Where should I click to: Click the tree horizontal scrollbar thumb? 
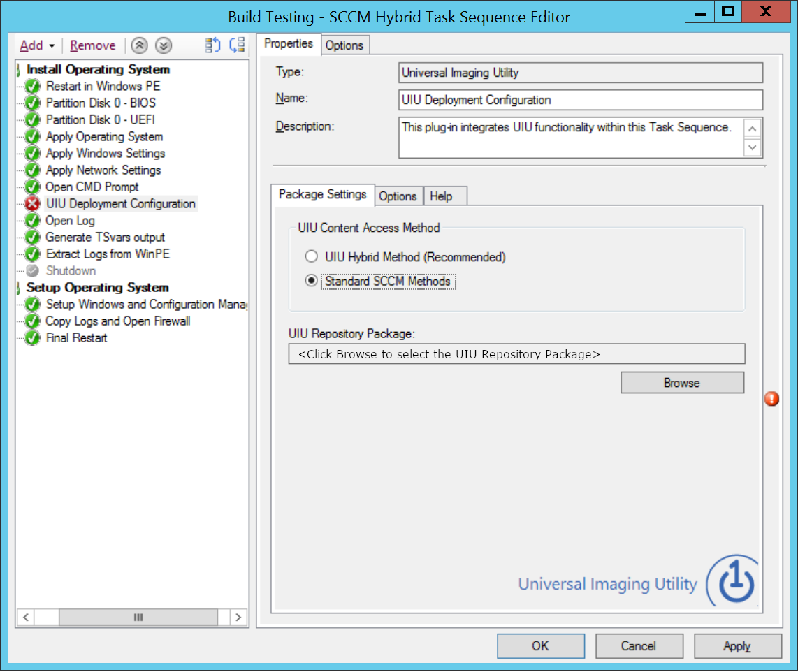(138, 618)
